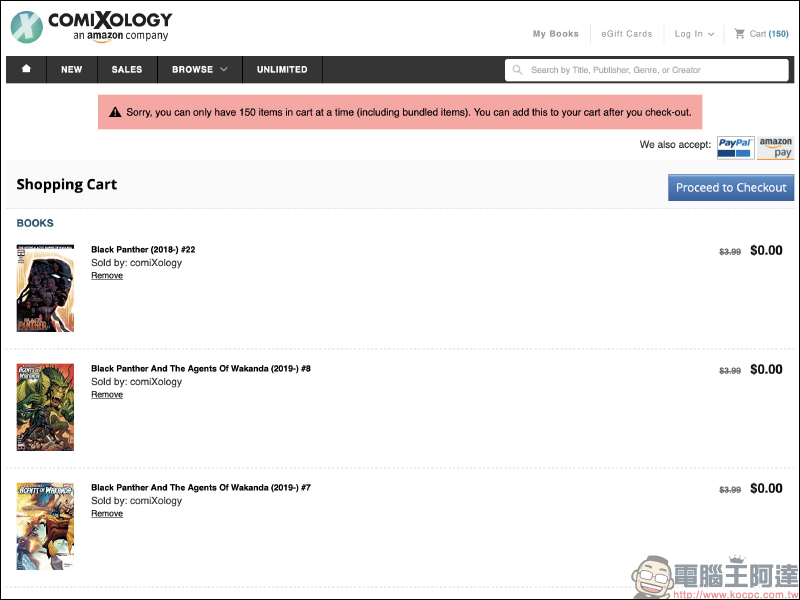The width and height of the screenshot is (800, 600).
Task: Open title Black Panther And The Agents Of Wakanda #7
Action: (201, 487)
